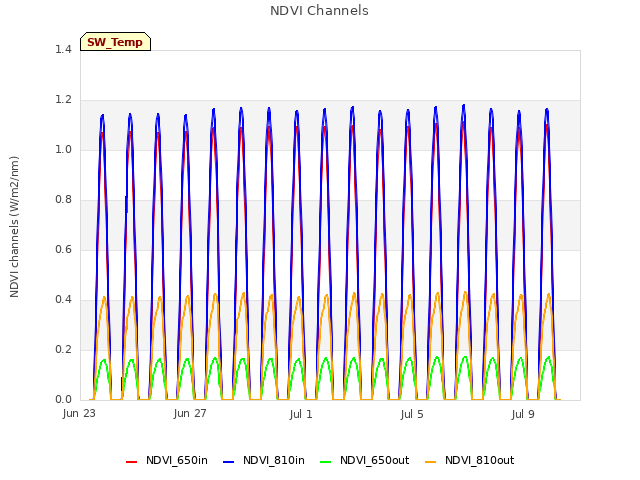Toggle the NDVI_810out legend entry
The height and width of the screenshot is (480, 640).
(x=469, y=460)
